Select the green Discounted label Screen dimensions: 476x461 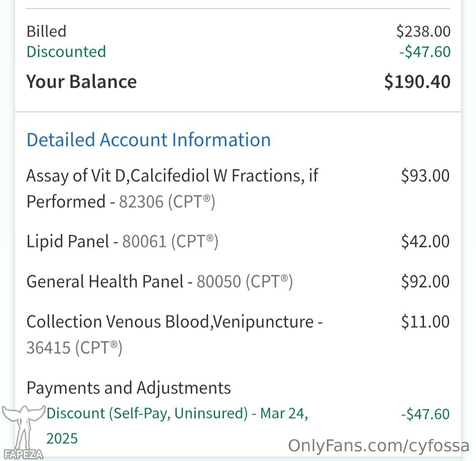[66, 52]
